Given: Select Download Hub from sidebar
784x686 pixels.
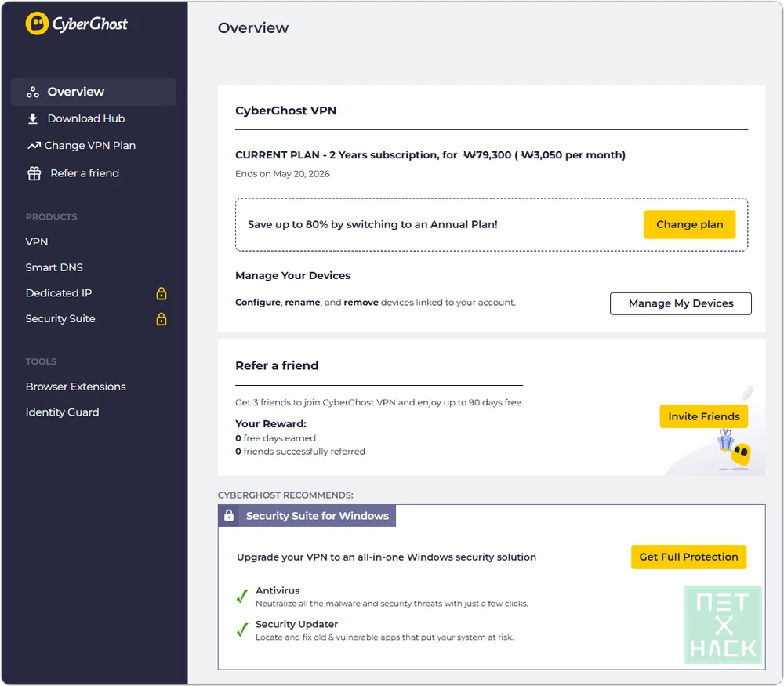Looking at the screenshot, I should point(85,119).
